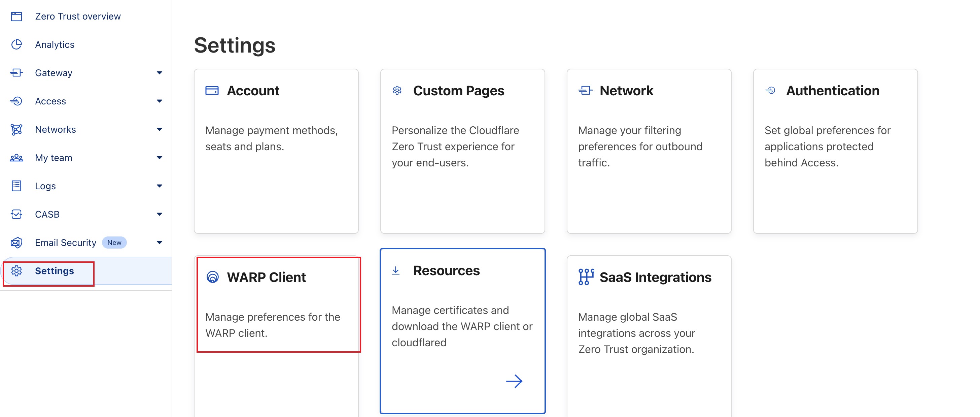Click the Email Security envelope icon
Screen dimensions: 980x417
(16, 242)
